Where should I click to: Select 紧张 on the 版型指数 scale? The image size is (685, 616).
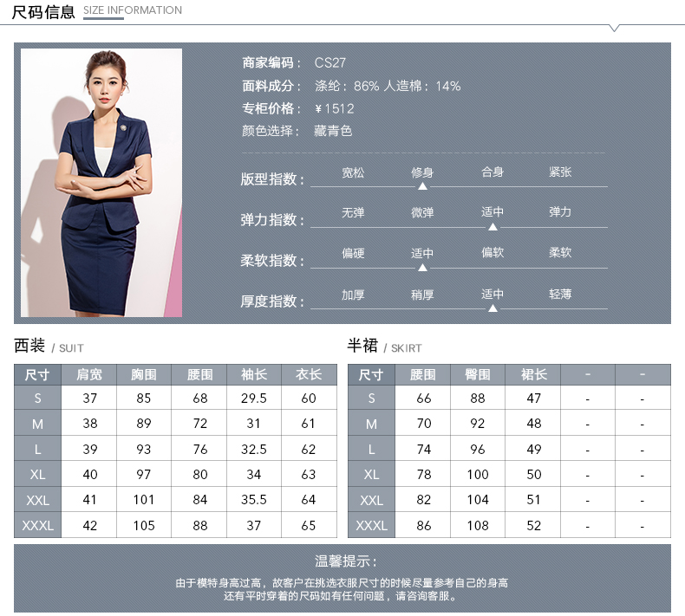point(560,172)
